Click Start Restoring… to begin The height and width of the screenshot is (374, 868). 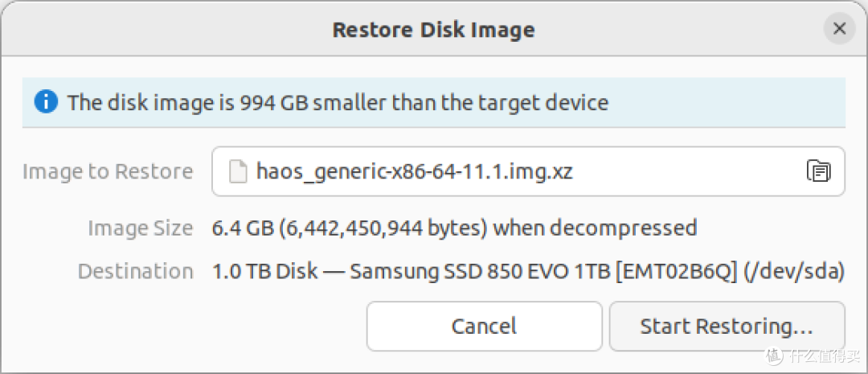727,326
